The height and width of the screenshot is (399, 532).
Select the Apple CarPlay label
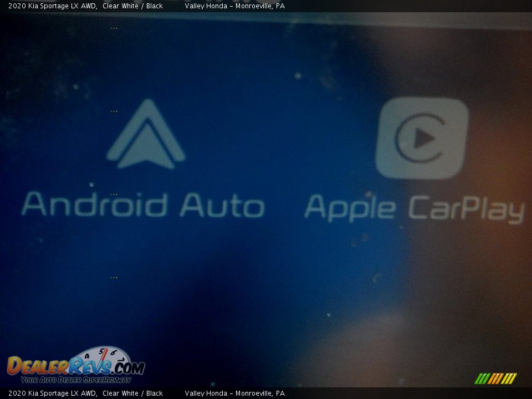click(415, 209)
